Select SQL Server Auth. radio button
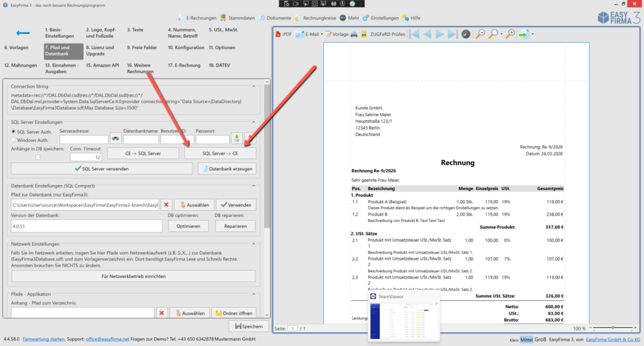644x346 pixels. (x=14, y=131)
